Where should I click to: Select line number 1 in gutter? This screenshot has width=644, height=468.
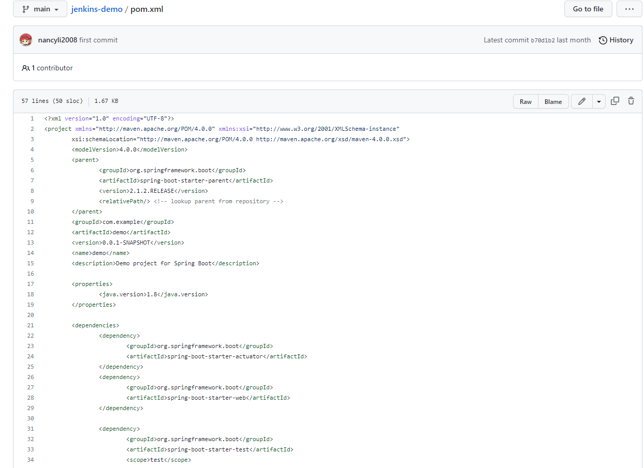(x=32, y=118)
